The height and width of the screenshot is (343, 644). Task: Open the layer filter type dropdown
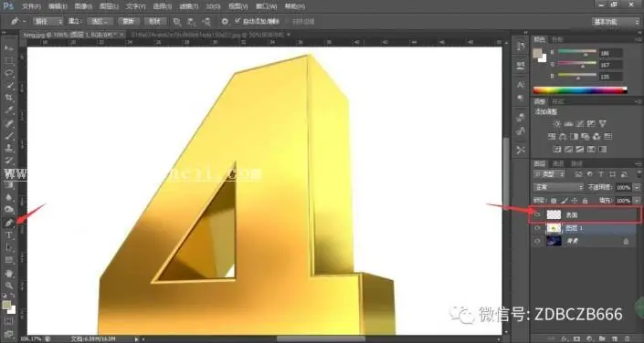pyautogui.click(x=550, y=174)
